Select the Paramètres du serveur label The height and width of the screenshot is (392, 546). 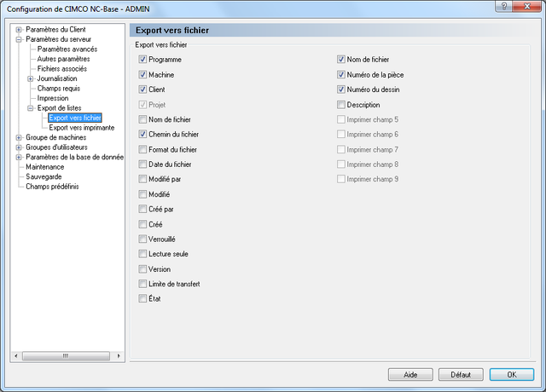pos(59,39)
